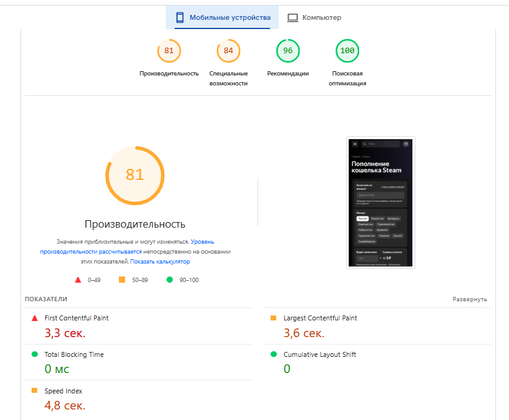Click the mobile phone icon in tab

[x=180, y=17]
